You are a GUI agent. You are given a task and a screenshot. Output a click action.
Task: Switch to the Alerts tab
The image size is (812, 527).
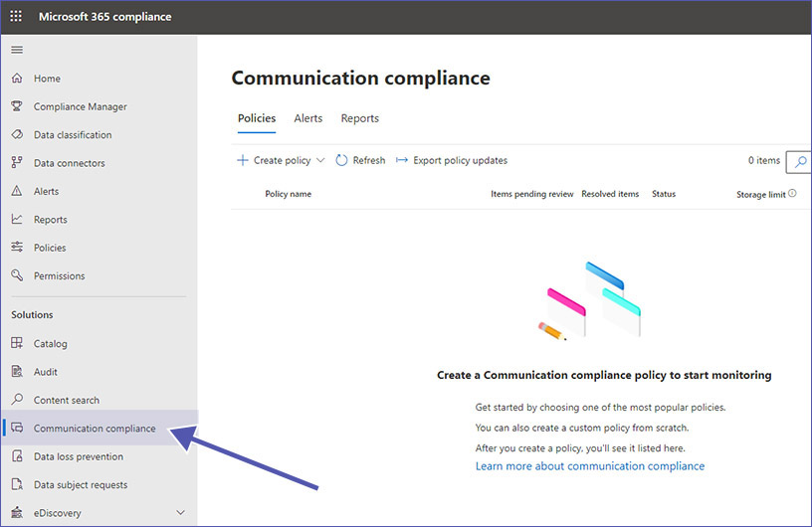tap(307, 118)
